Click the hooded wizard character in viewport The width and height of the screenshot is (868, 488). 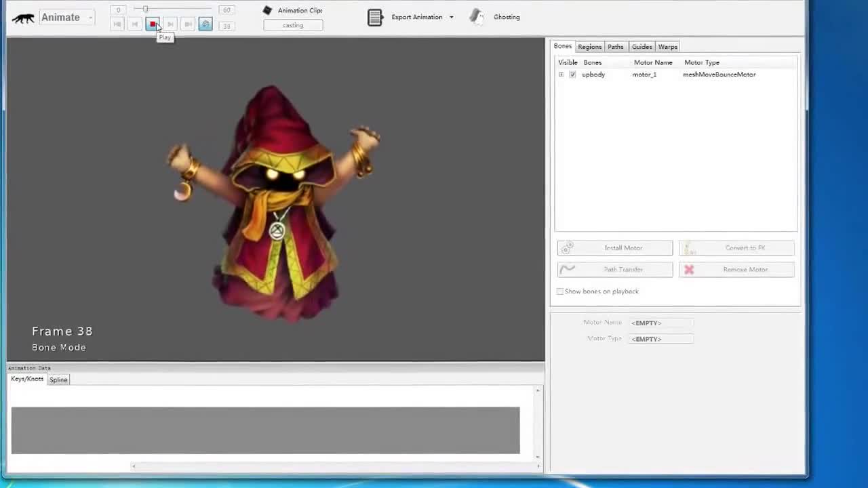[x=275, y=203]
